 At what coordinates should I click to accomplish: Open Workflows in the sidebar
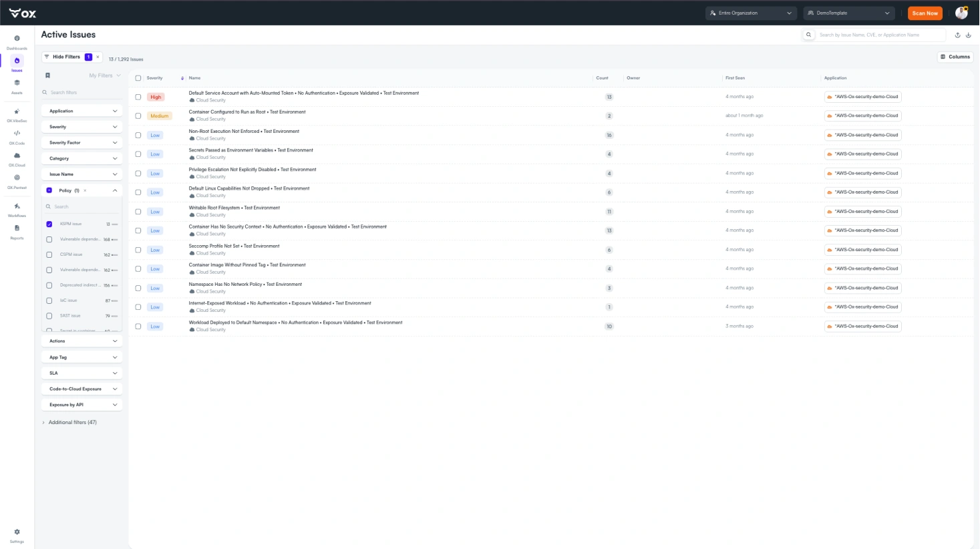[x=17, y=210]
